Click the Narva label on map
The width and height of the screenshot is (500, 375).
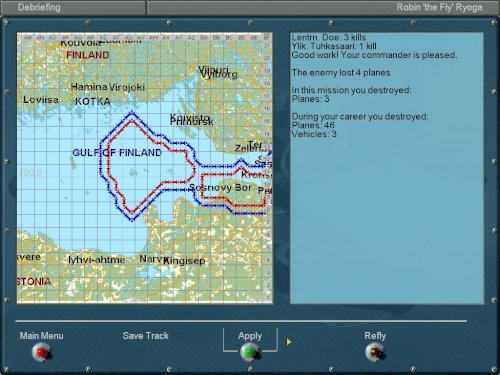point(152,259)
